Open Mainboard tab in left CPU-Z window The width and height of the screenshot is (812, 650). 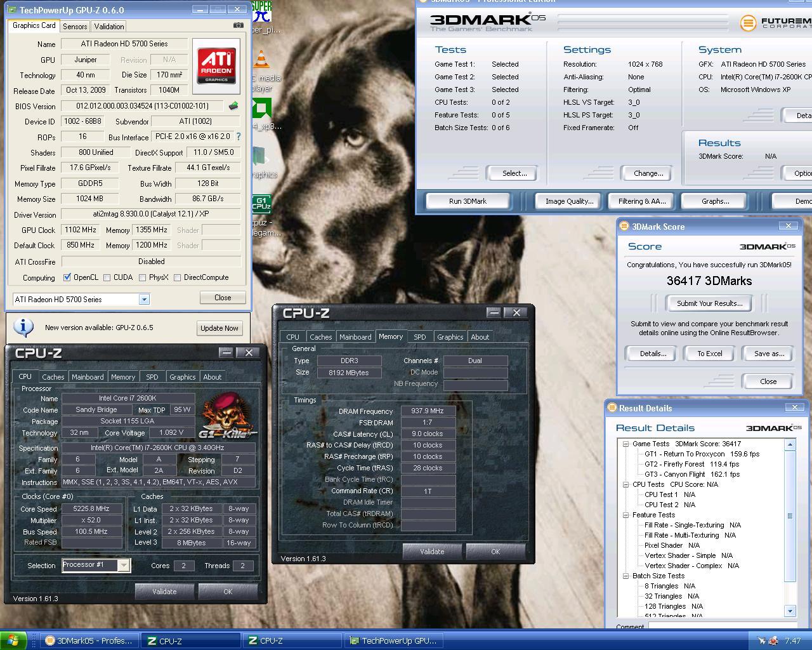click(x=88, y=376)
